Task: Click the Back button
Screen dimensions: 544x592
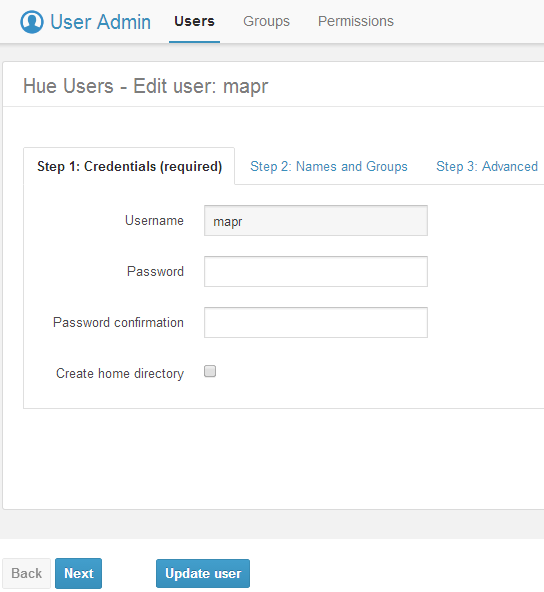Action: [x=26, y=573]
